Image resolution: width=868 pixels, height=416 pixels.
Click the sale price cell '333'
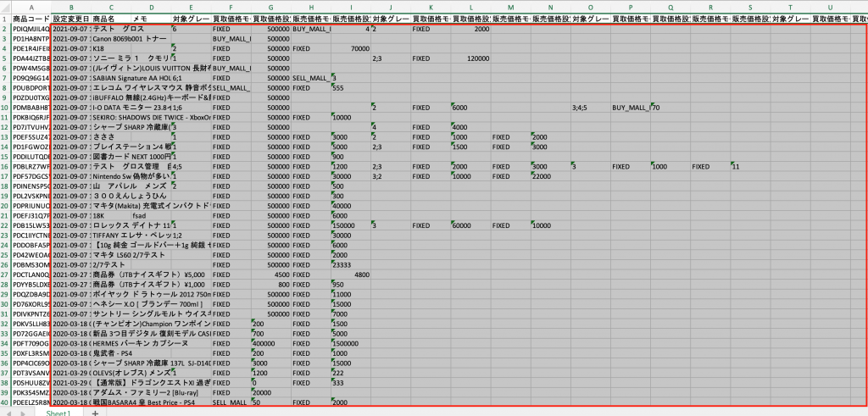(x=351, y=383)
